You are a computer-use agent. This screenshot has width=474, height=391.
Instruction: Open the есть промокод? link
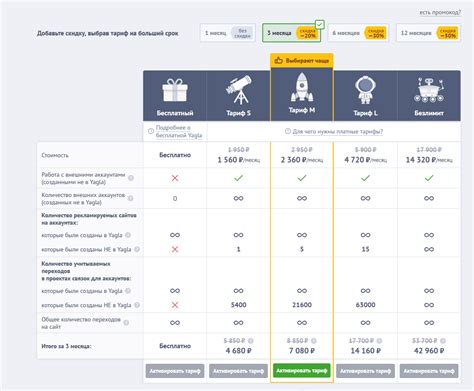(x=440, y=12)
